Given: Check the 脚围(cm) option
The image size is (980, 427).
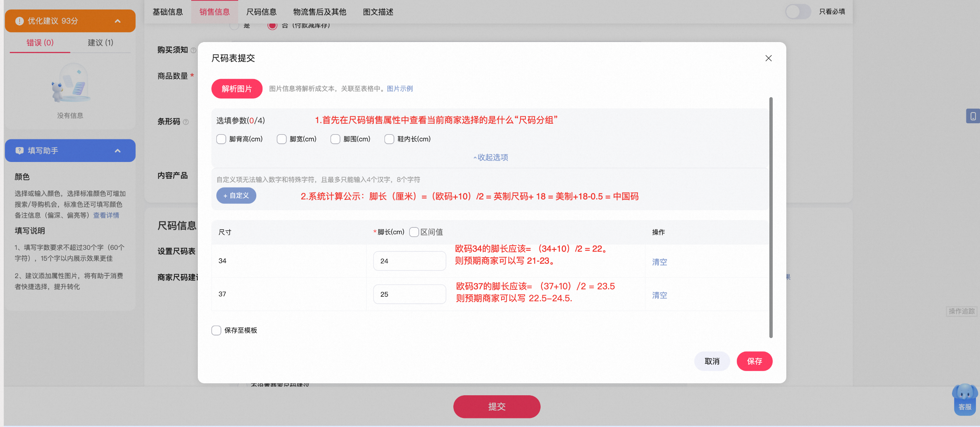Looking at the screenshot, I should 335,139.
